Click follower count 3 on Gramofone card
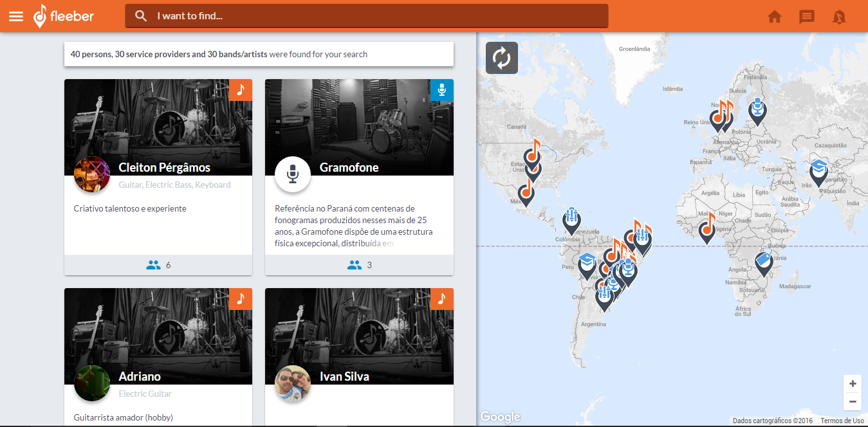 tap(369, 265)
